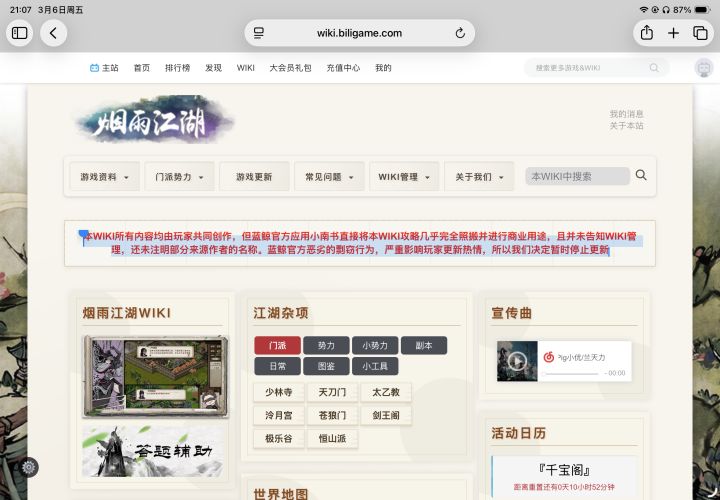This screenshot has height=500, width=720.
Task: Click the bilibili 主站 logo icon
Action: [x=94, y=68]
